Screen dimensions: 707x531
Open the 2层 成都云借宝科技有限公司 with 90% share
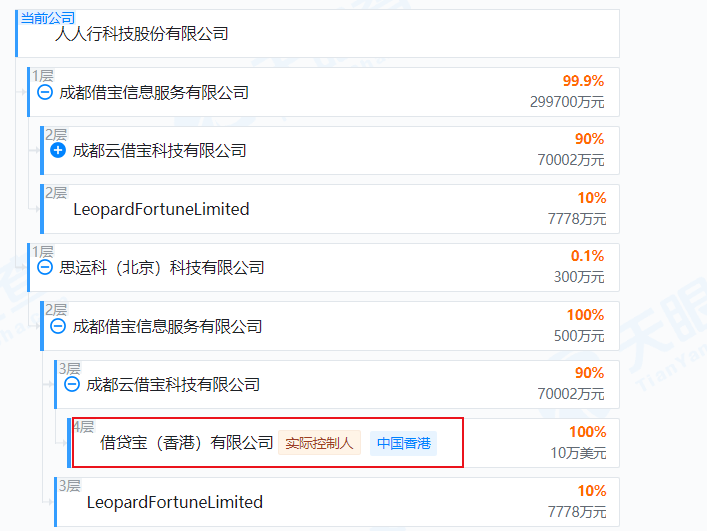[x=159, y=150]
